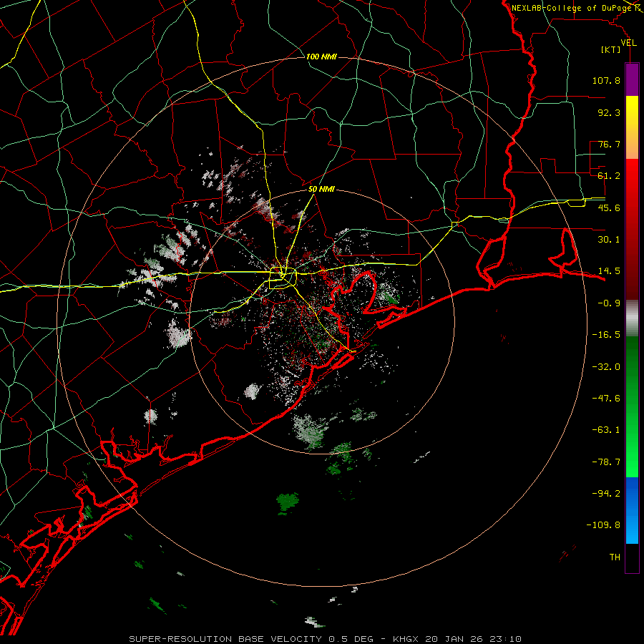Select the 45.6 legend value
The image size is (644, 644).
[609, 208]
